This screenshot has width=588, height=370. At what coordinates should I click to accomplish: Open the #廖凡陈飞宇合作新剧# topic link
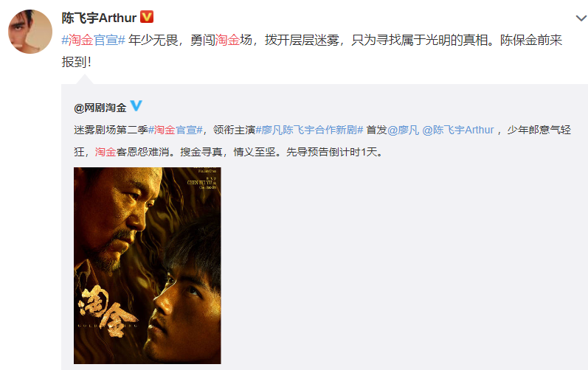point(309,130)
